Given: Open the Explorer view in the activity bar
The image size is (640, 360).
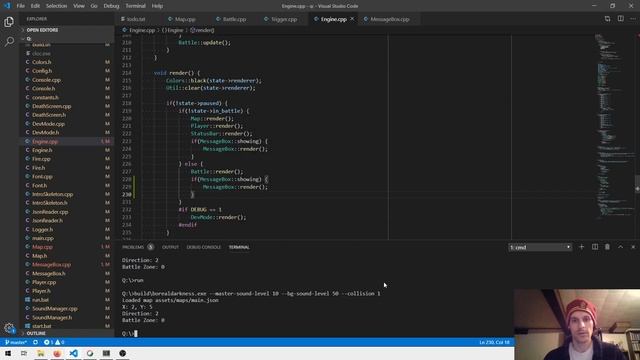Looking at the screenshot, I should point(9,22).
